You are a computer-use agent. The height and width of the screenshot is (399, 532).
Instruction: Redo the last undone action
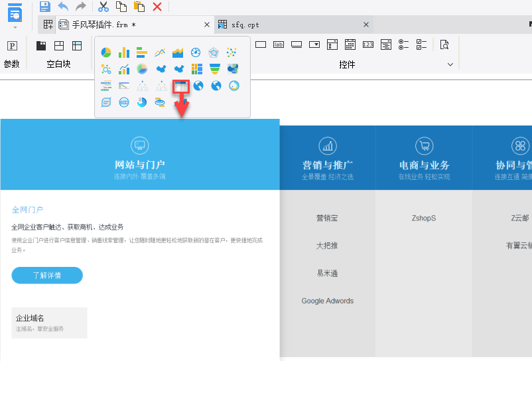point(81,6)
